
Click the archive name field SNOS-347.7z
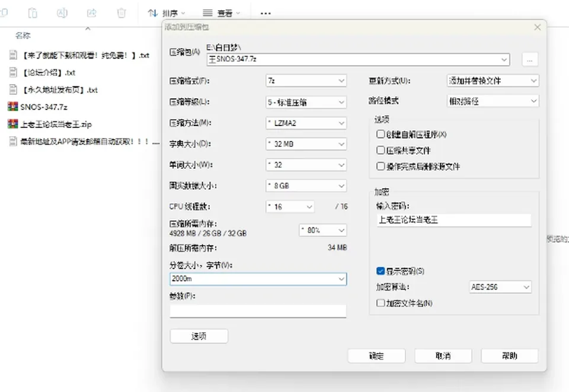[x=358, y=59]
